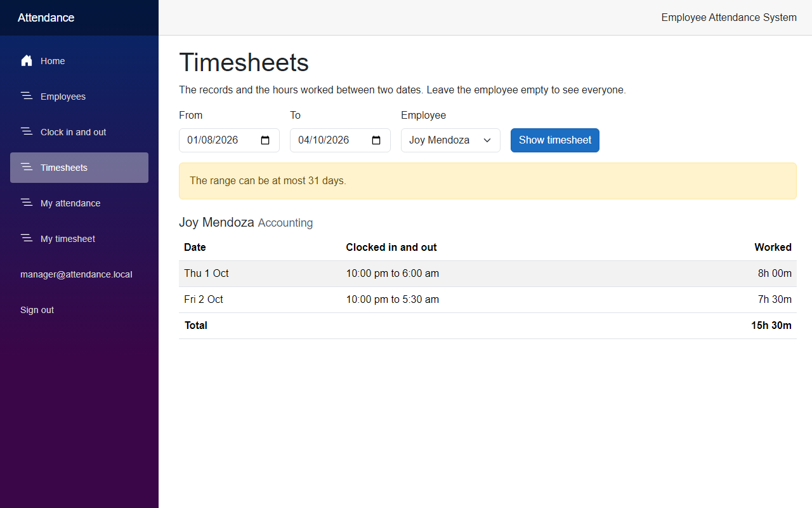Click the list icon beside Employees
Image resolution: width=812 pixels, height=508 pixels.
coord(27,97)
